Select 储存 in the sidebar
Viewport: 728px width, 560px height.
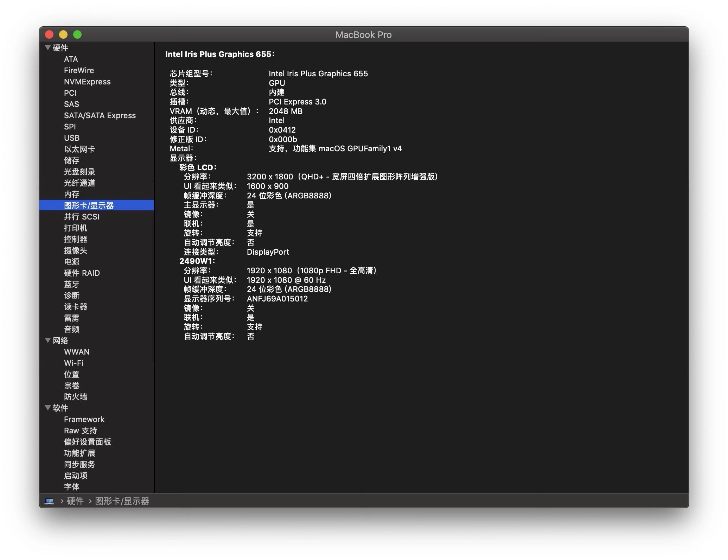pos(72,160)
